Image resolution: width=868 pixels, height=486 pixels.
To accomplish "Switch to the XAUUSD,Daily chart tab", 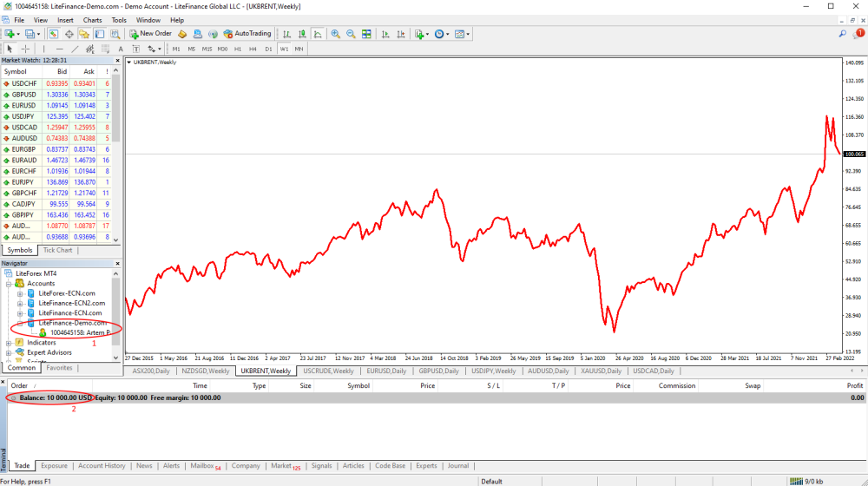I will (x=602, y=371).
